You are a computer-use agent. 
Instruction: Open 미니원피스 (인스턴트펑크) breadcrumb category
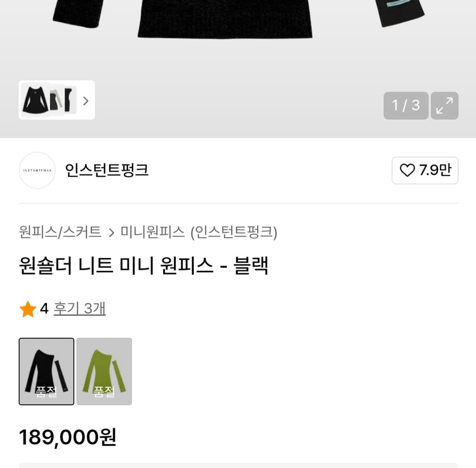198,232
